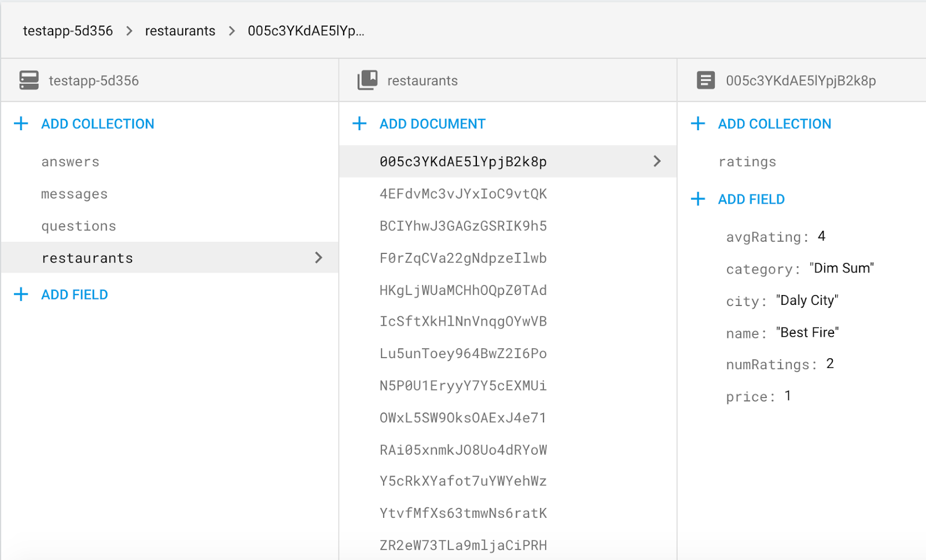Click the collection icon next to restaurants header
This screenshot has height=560, width=926.
[366, 80]
